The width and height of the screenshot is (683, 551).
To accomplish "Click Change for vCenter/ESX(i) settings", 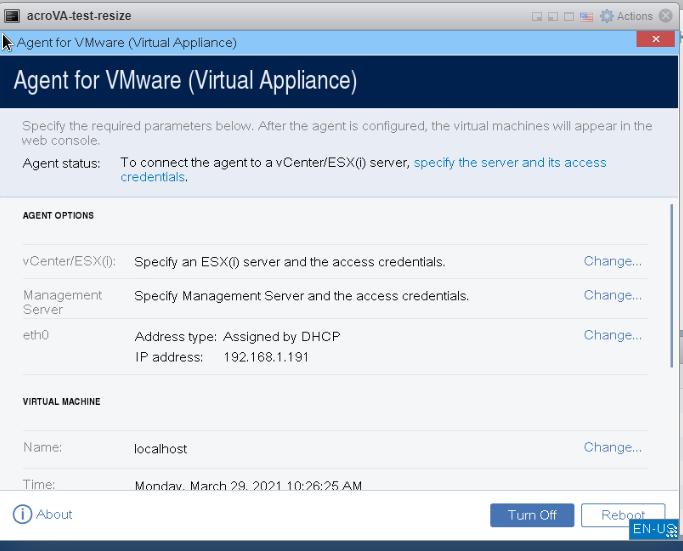I will [612, 261].
